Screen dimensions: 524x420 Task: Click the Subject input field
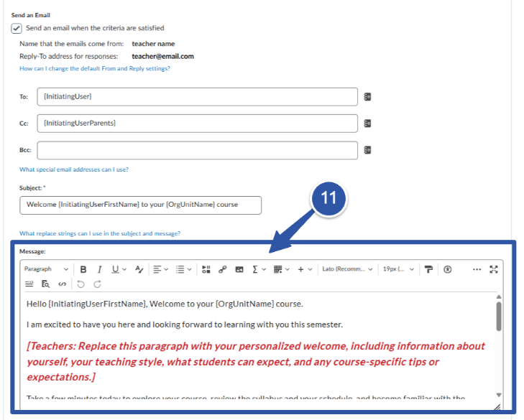(x=141, y=205)
